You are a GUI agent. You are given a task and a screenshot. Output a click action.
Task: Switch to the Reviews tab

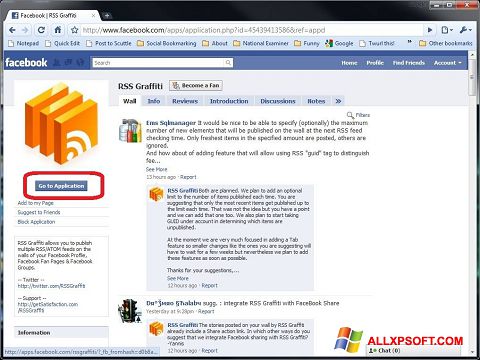coord(185,101)
